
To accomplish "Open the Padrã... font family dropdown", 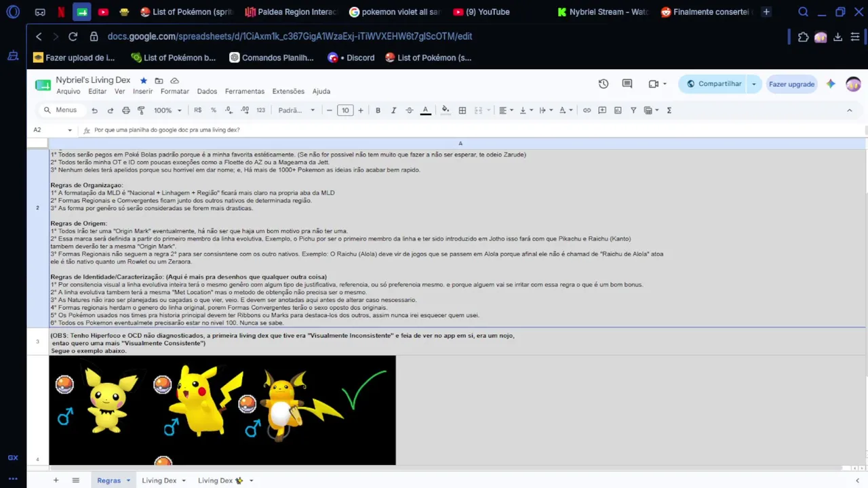I will [297, 110].
